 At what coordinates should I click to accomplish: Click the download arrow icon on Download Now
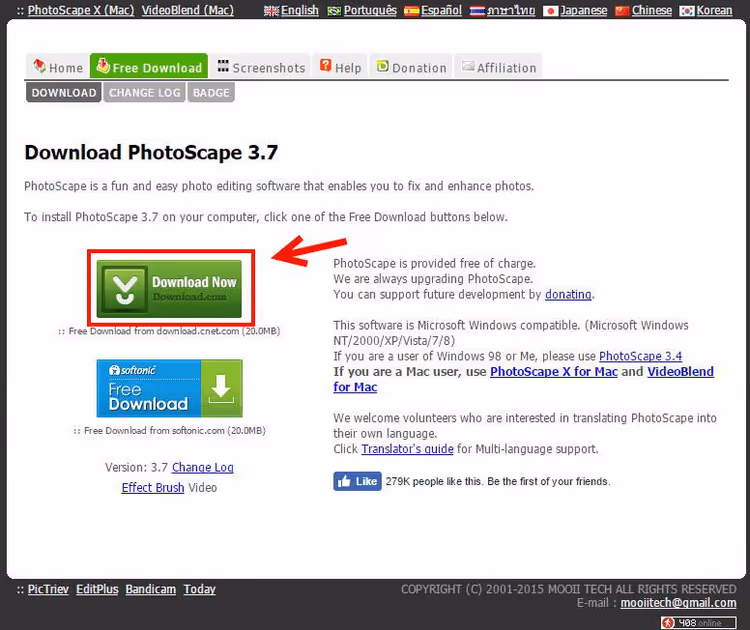[x=124, y=289]
